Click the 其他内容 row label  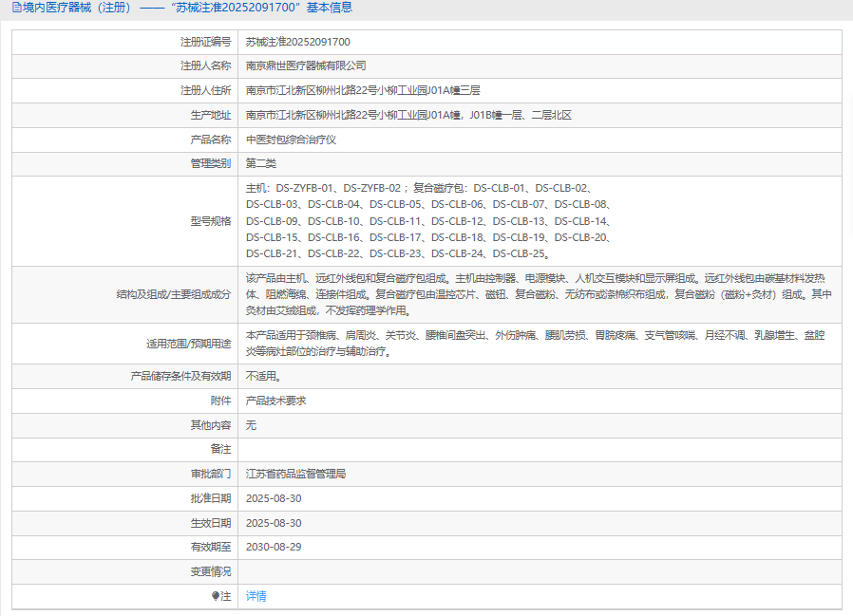tap(211, 425)
